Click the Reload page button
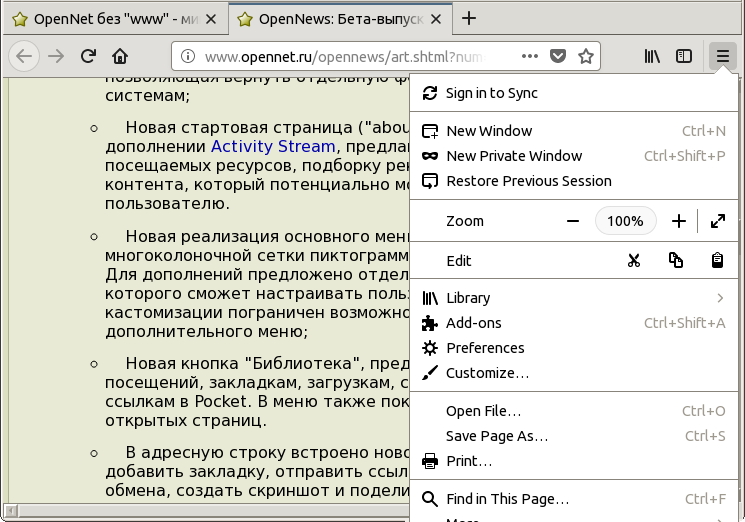The width and height of the screenshot is (745, 522). [88, 56]
